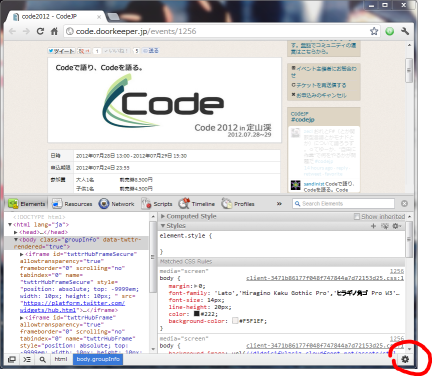This screenshot has width=432, height=376.
Task: Expand the twttrHubFrame iframe node
Action: [22, 318]
